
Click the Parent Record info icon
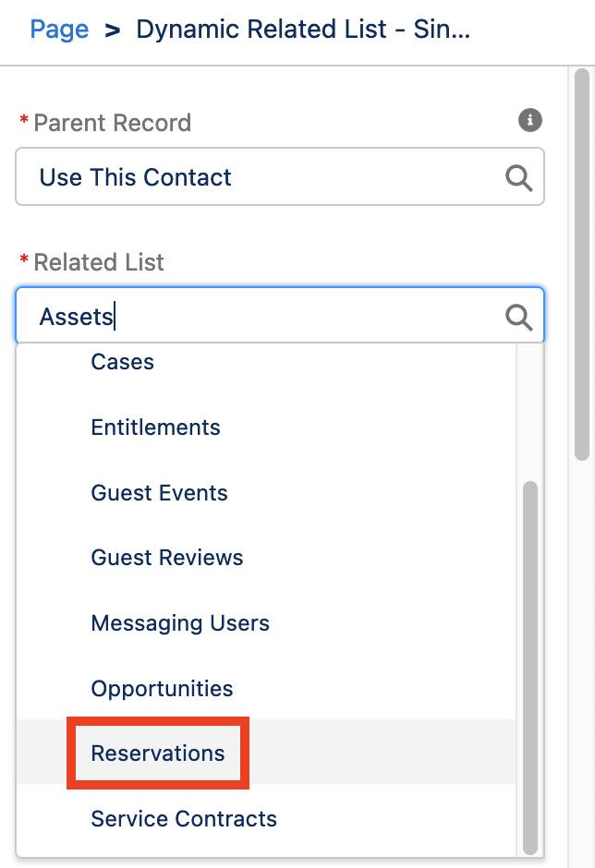click(529, 120)
